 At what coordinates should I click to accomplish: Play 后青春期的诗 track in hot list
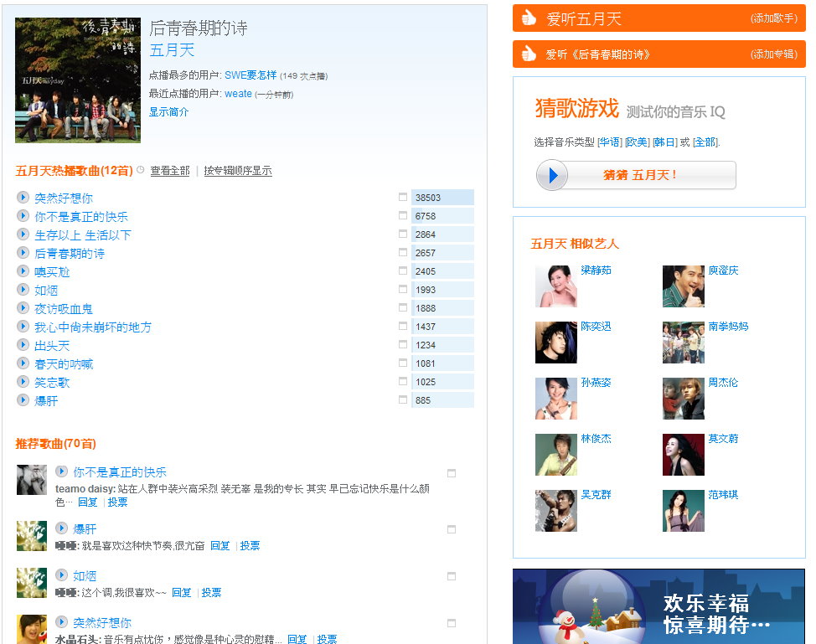tap(23, 252)
